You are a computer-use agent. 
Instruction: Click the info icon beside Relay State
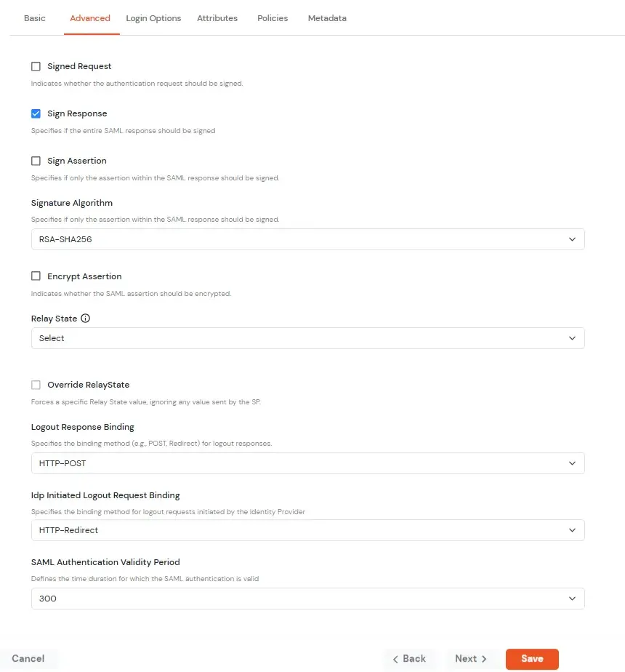pyautogui.click(x=86, y=318)
